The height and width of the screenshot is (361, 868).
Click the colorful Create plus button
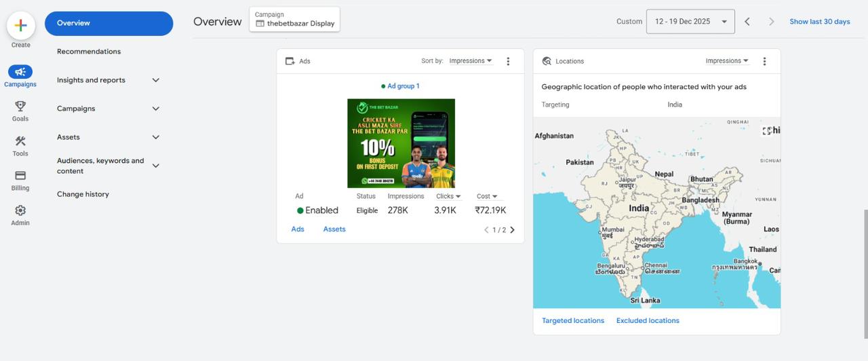20,26
